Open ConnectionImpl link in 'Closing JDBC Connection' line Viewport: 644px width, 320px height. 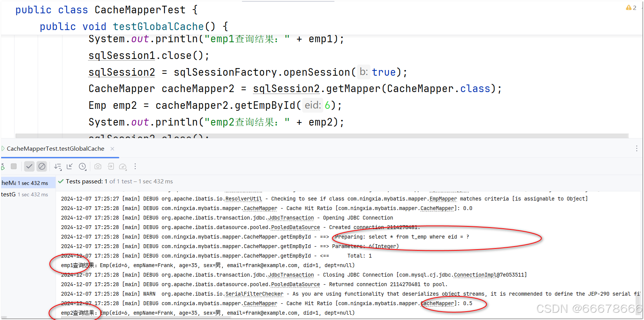click(475, 275)
